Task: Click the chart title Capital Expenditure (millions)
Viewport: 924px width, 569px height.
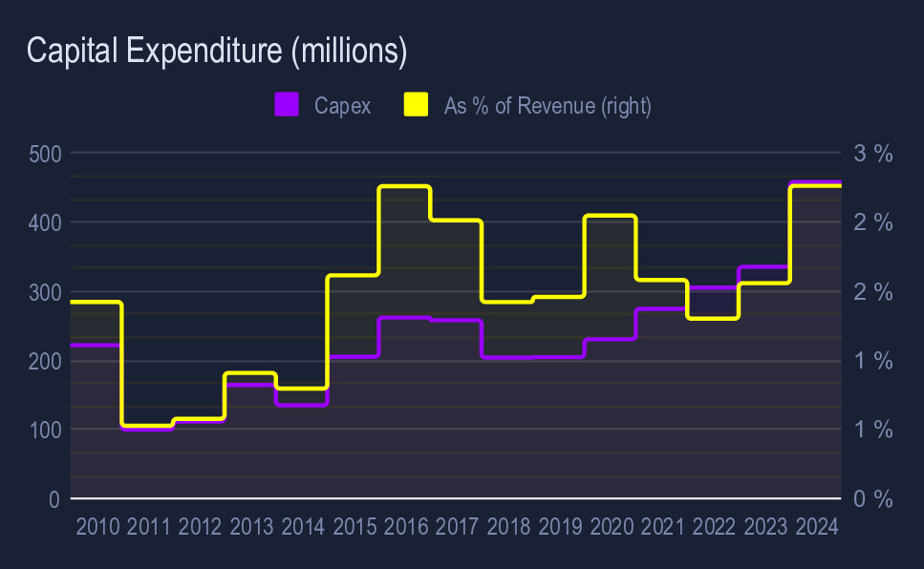Action: (217, 51)
